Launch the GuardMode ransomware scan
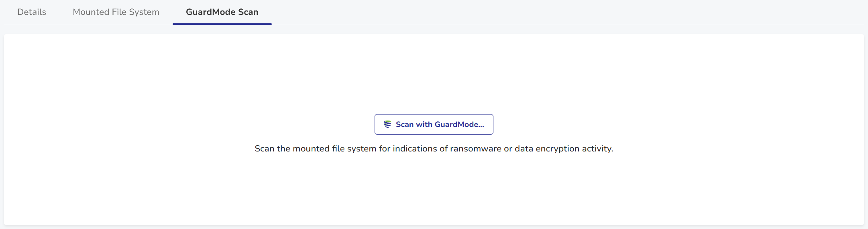This screenshot has height=229, width=868. [x=434, y=125]
